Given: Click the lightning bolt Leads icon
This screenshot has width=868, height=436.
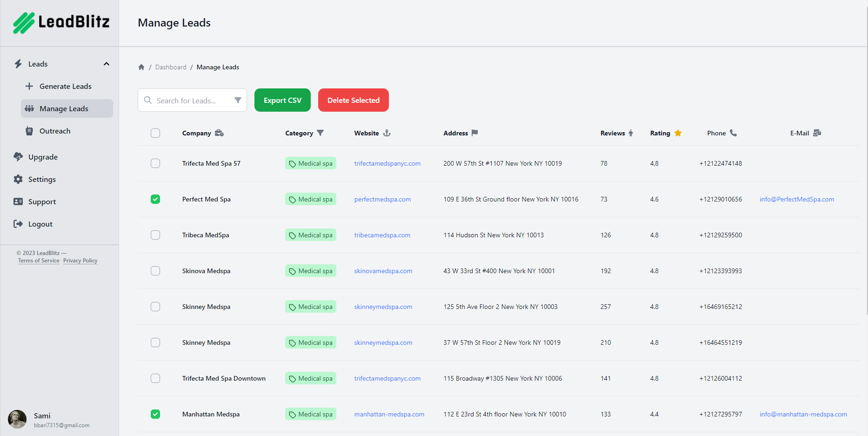Looking at the screenshot, I should [x=18, y=64].
